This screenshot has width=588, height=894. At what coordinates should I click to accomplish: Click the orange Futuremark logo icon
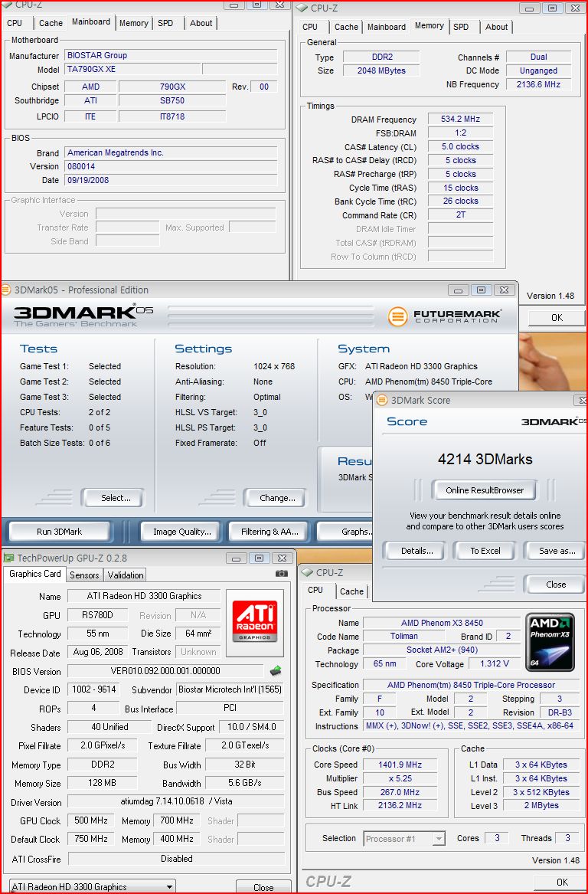click(397, 316)
